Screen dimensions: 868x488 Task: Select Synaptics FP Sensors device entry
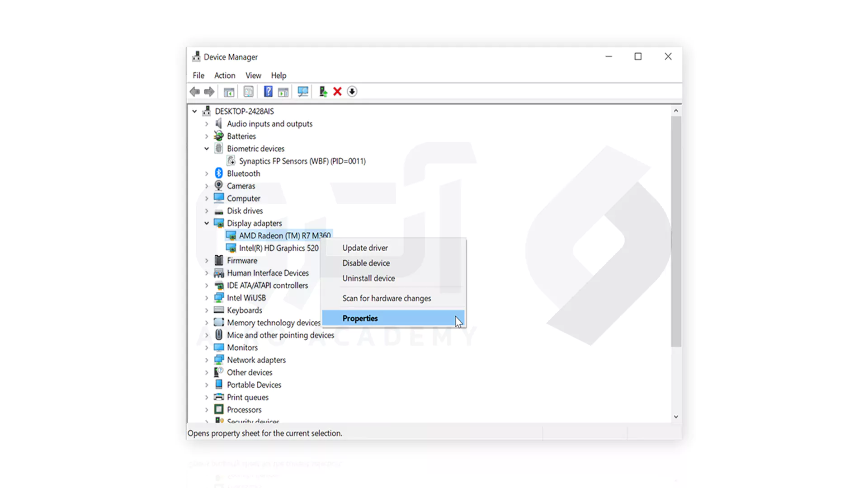pos(302,161)
